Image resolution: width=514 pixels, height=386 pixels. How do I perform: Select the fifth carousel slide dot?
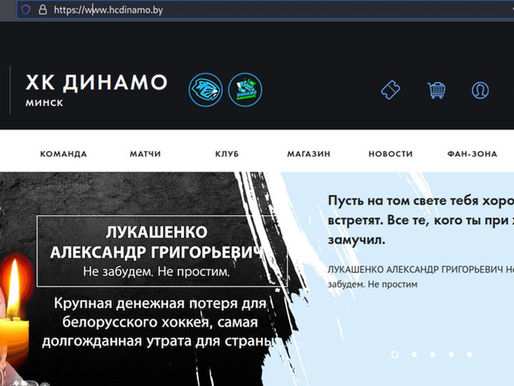click(469, 354)
